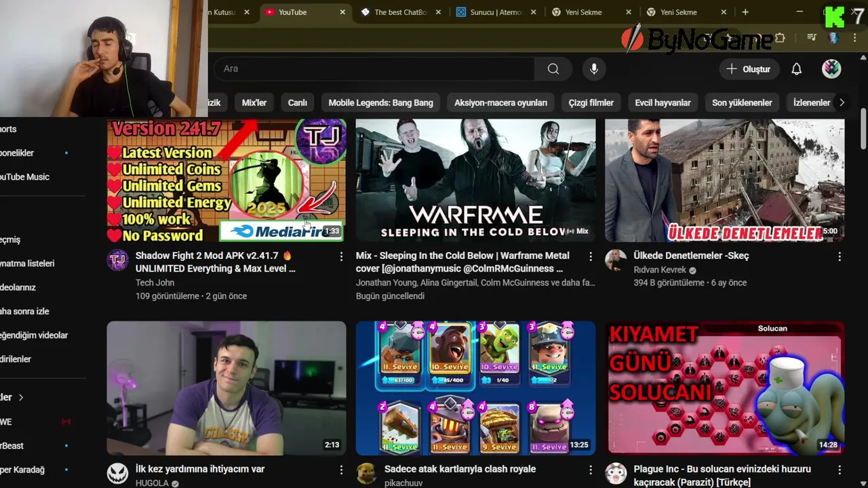
Task: Start voice search with microphone icon
Action: (x=594, y=68)
